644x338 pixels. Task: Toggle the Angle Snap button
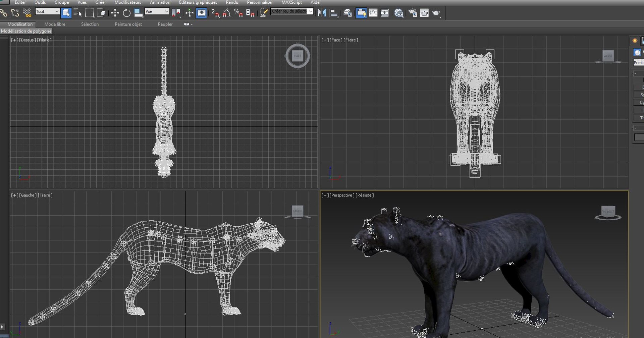click(x=227, y=13)
